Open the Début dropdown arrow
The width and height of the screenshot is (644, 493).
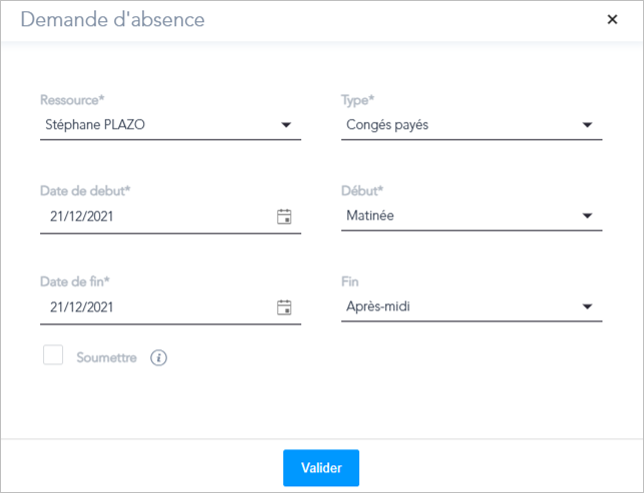587,216
